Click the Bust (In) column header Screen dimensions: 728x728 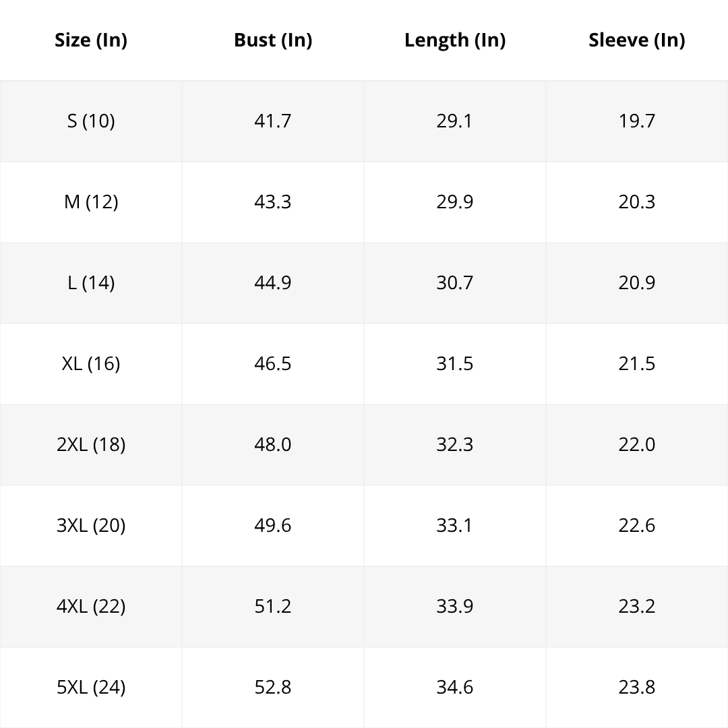(273, 40)
